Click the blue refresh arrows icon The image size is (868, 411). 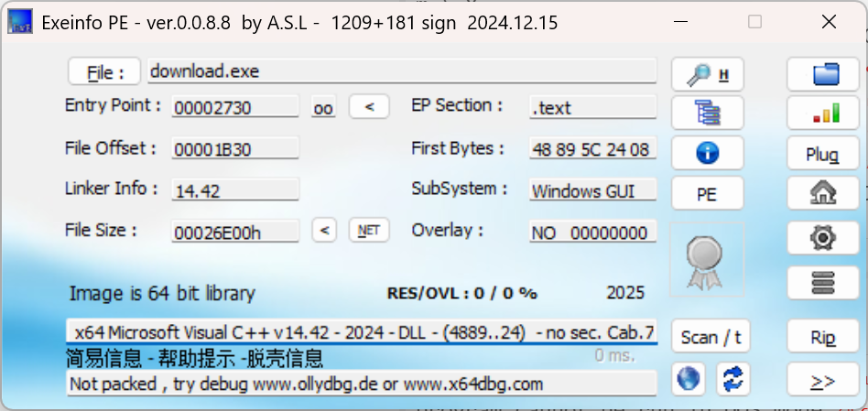point(732,379)
